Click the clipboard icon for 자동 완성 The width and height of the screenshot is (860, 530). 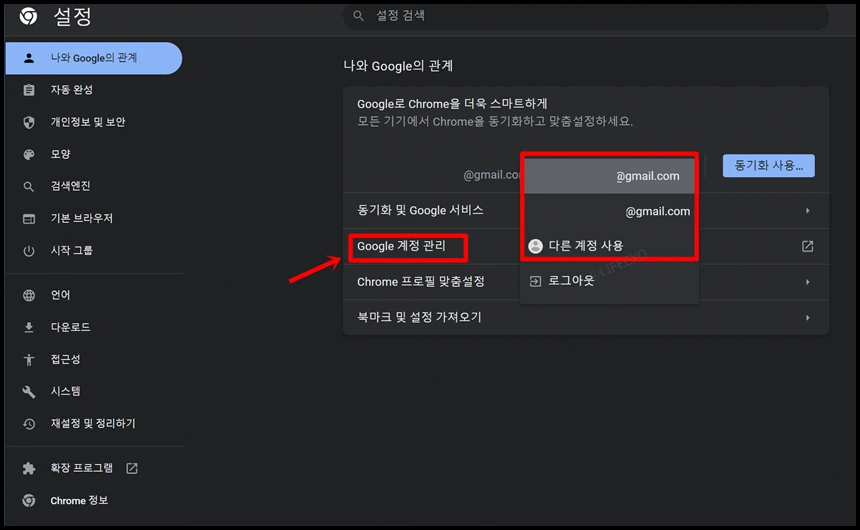29,90
